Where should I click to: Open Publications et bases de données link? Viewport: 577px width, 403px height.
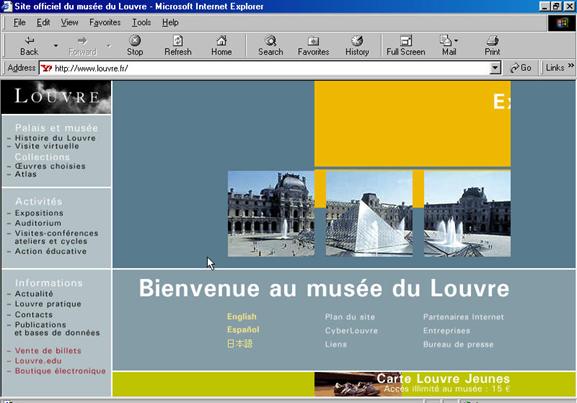coord(57,329)
